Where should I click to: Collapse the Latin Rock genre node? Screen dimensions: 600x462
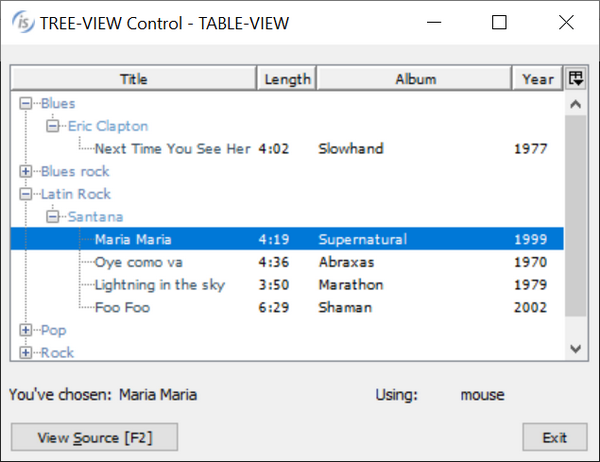coord(26,194)
